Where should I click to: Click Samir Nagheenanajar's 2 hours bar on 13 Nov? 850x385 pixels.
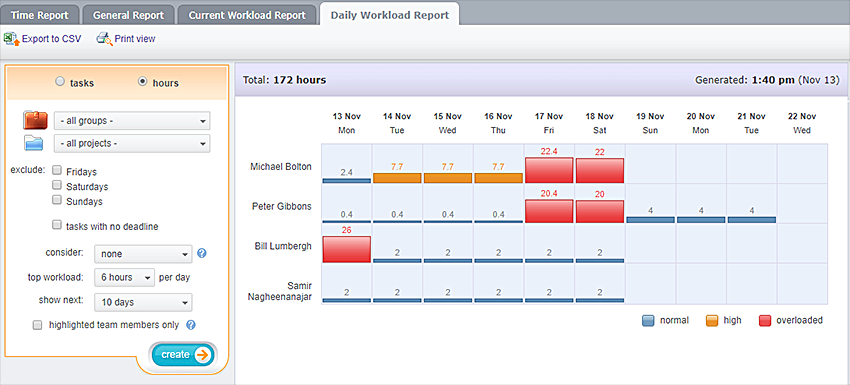click(346, 300)
